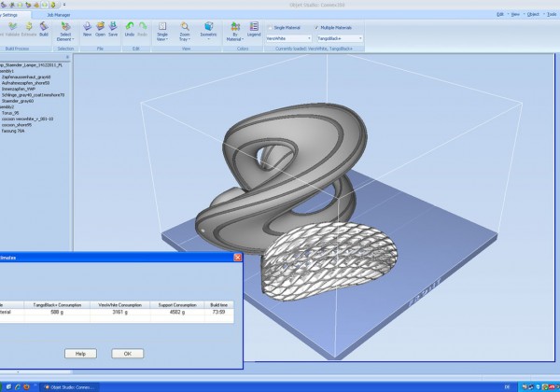The width and height of the screenshot is (560, 392).
Task: Open the Isometric view dropdown
Action: [x=208, y=31]
